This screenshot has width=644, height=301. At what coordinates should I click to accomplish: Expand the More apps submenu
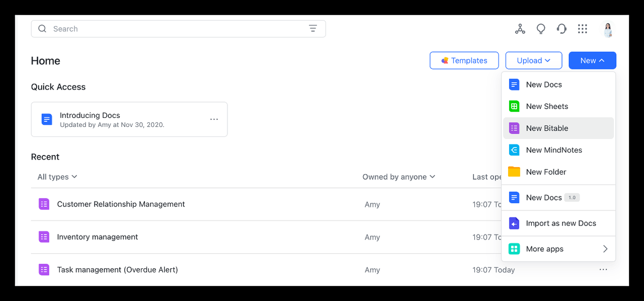click(558, 249)
